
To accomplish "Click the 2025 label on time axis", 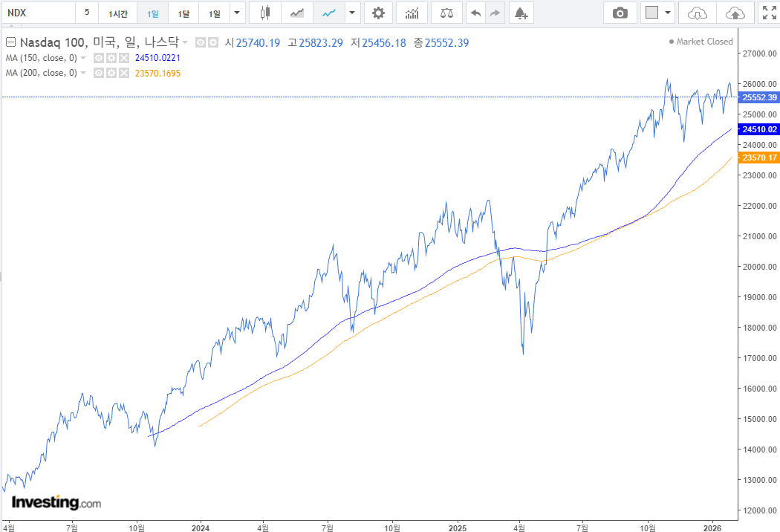I will pyautogui.click(x=457, y=528).
